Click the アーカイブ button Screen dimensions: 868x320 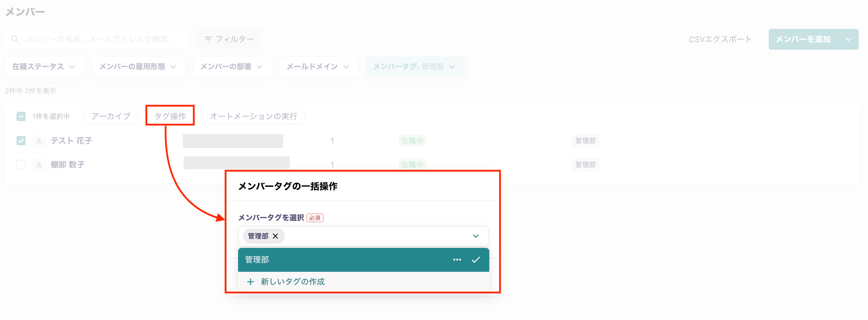click(x=111, y=116)
